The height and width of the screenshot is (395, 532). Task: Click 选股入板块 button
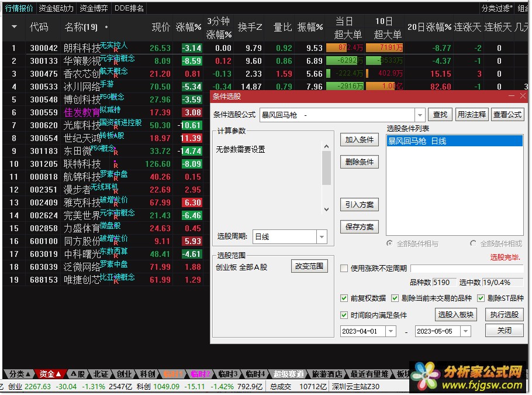point(456,314)
